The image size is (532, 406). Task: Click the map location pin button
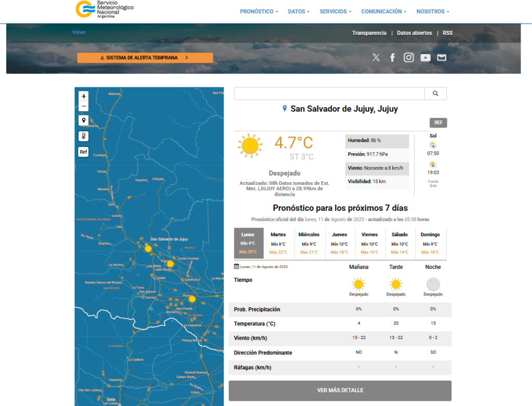click(84, 120)
